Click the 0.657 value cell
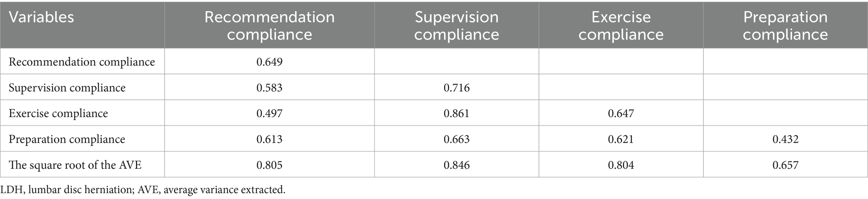The image size is (868, 199). coord(785,165)
